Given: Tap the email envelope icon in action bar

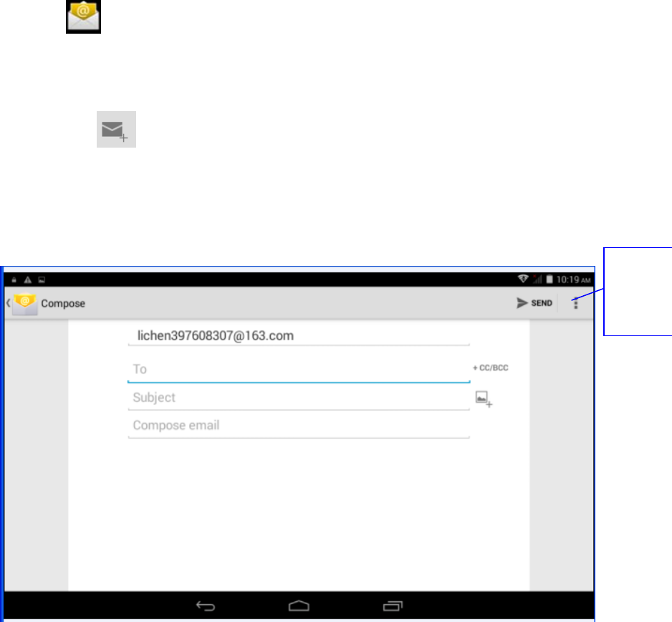Looking at the screenshot, I should tap(25, 304).
